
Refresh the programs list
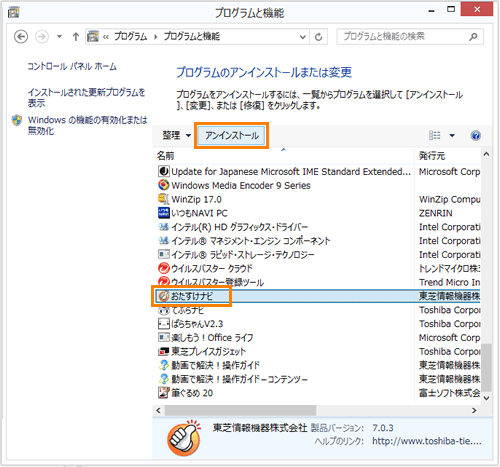319,37
